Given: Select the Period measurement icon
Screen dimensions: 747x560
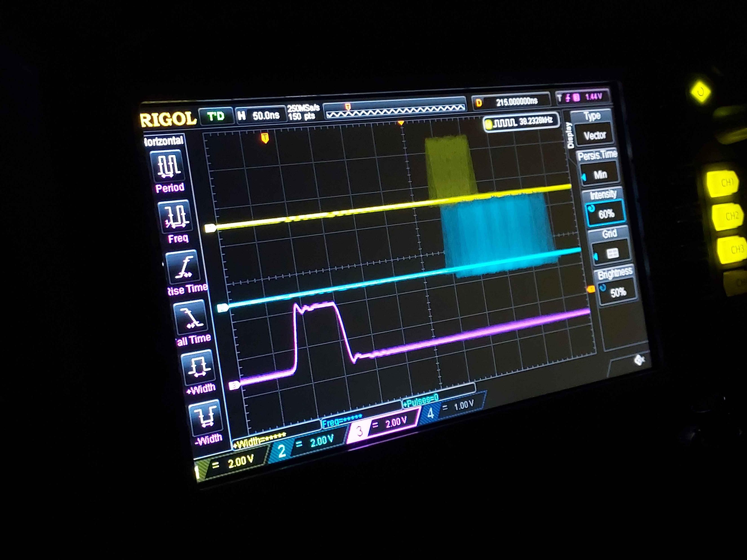Looking at the screenshot, I should click(x=168, y=166).
